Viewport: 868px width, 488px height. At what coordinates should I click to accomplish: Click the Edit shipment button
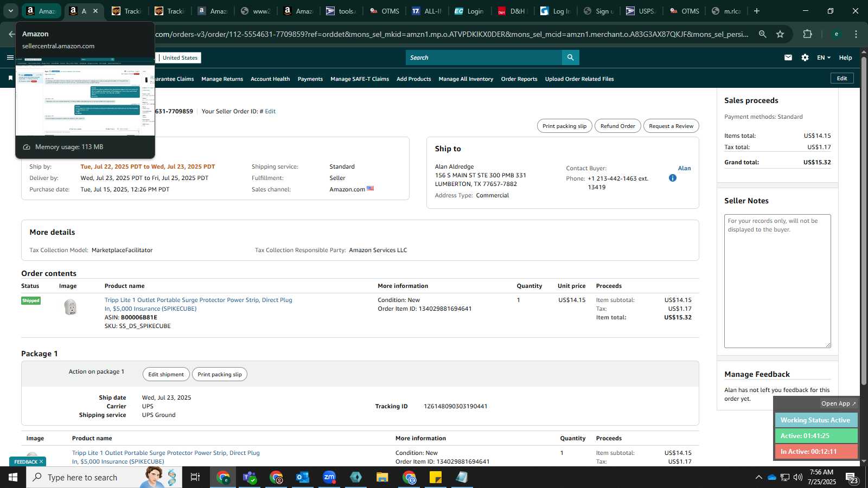(x=166, y=374)
